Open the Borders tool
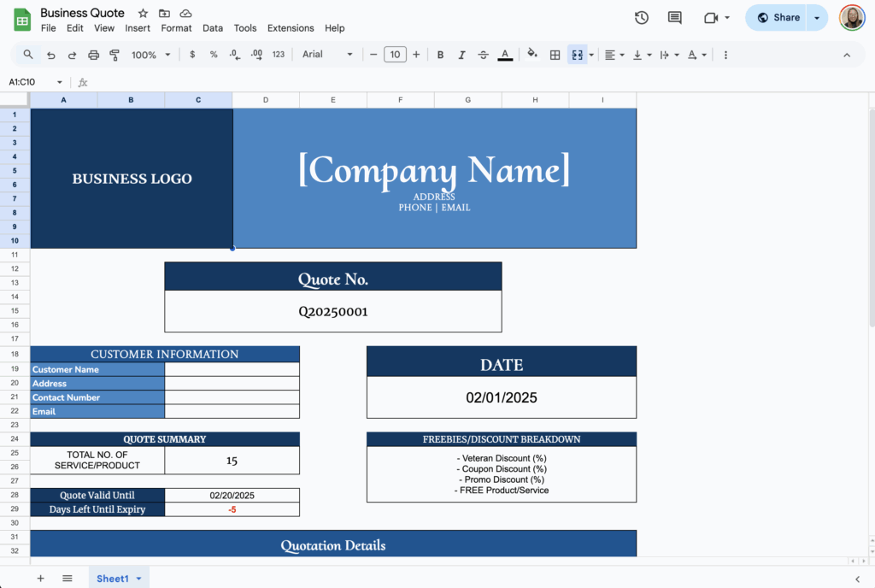The height and width of the screenshot is (588, 875). tap(555, 54)
